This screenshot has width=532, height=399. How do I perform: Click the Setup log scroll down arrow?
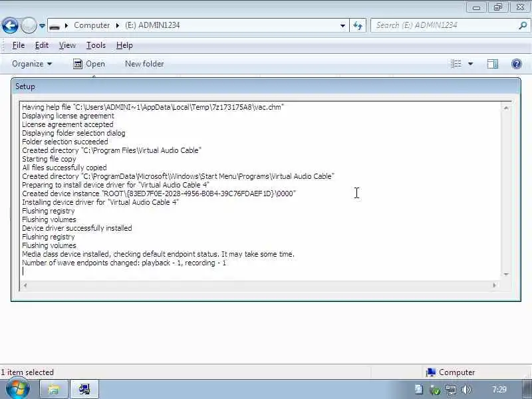click(506, 274)
